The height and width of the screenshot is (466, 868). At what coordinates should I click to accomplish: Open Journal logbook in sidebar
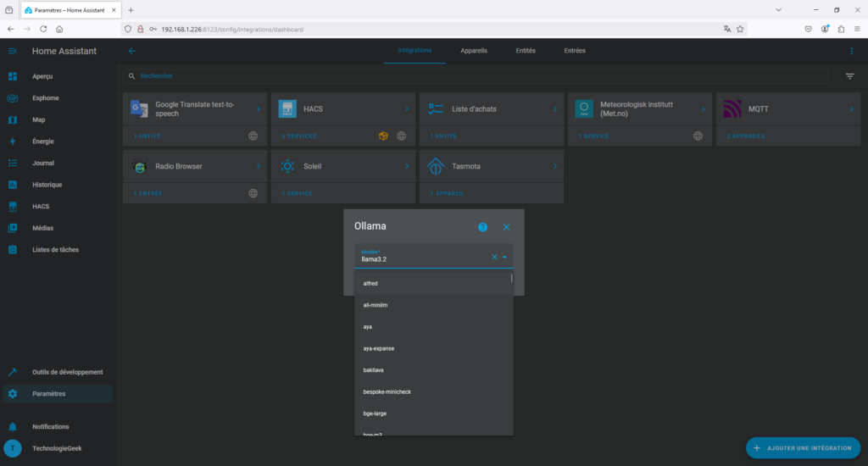point(58,163)
